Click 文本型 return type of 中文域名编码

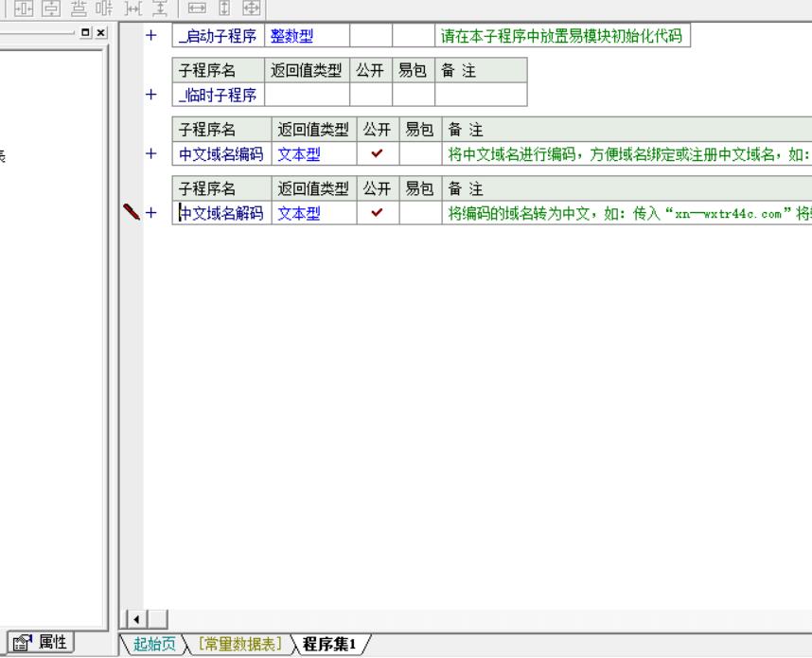tap(314, 153)
